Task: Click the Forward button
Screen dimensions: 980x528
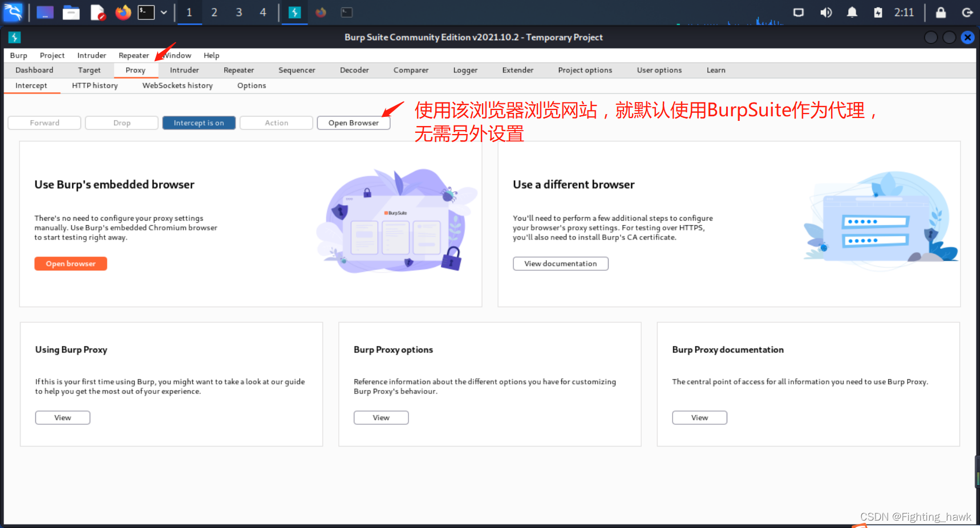Action: [44, 123]
